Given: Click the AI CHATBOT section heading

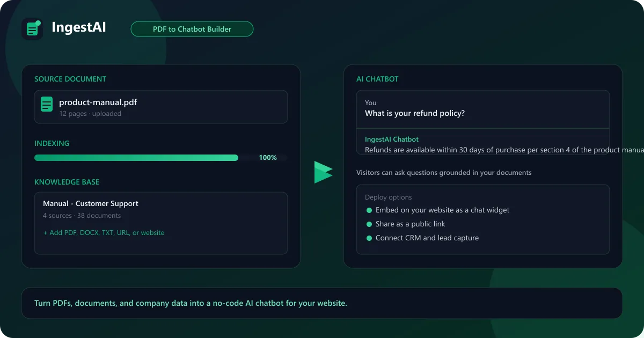Looking at the screenshot, I should (x=377, y=79).
